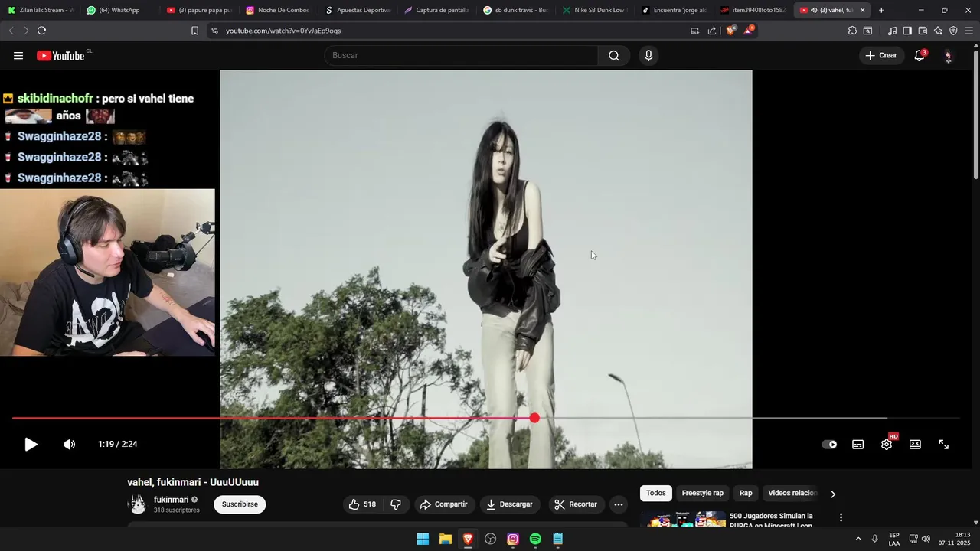
Task: Open options for 500 Jugadores video
Action: pyautogui.click(x=841, y=517)
